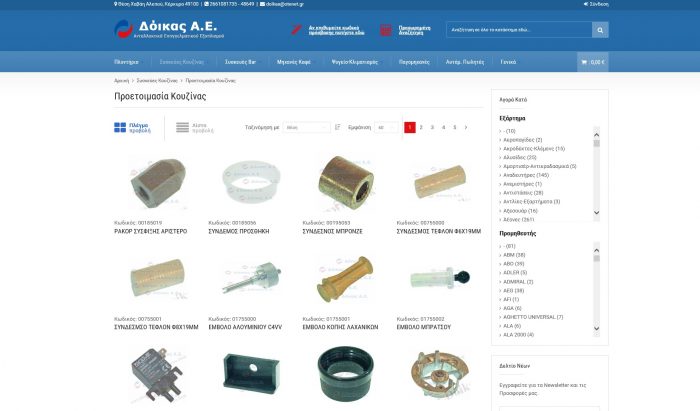Filter by supplier ALA 2000 (4)
The height and width of the screenshot is (411, 700).
click(518, 335)
